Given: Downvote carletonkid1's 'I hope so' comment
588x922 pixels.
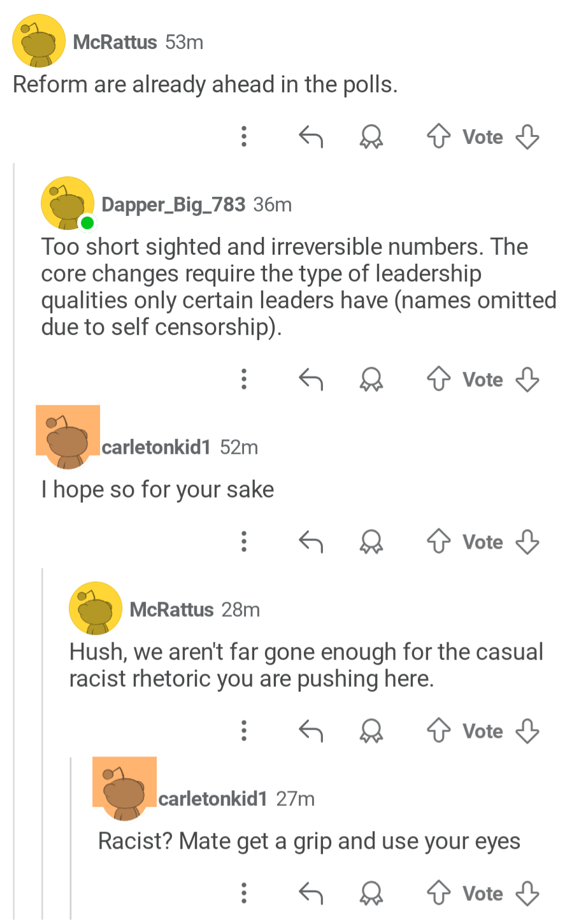Looking at the screenshot, I should (x=527, y=542).
